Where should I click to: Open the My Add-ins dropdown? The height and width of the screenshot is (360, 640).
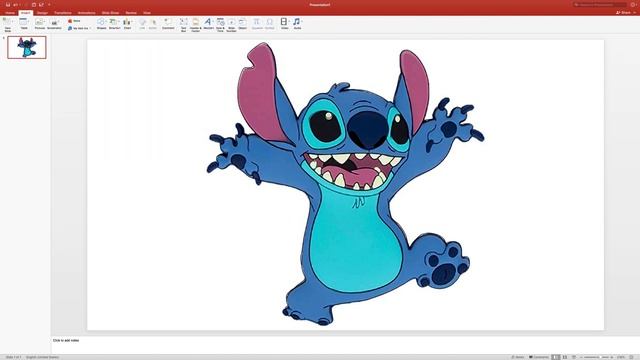click(x=79, y=28)
